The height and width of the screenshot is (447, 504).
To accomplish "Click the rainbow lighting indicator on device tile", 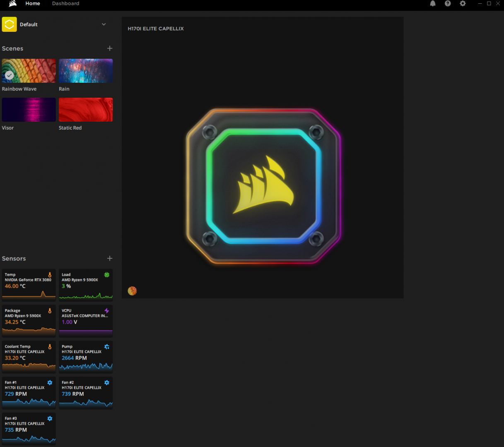I will [x=132, y=291].
